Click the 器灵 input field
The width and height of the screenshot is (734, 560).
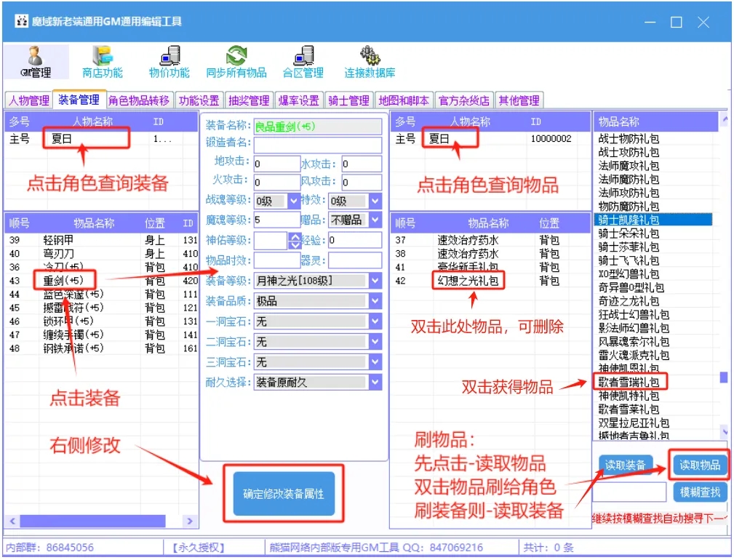(355, 260)
